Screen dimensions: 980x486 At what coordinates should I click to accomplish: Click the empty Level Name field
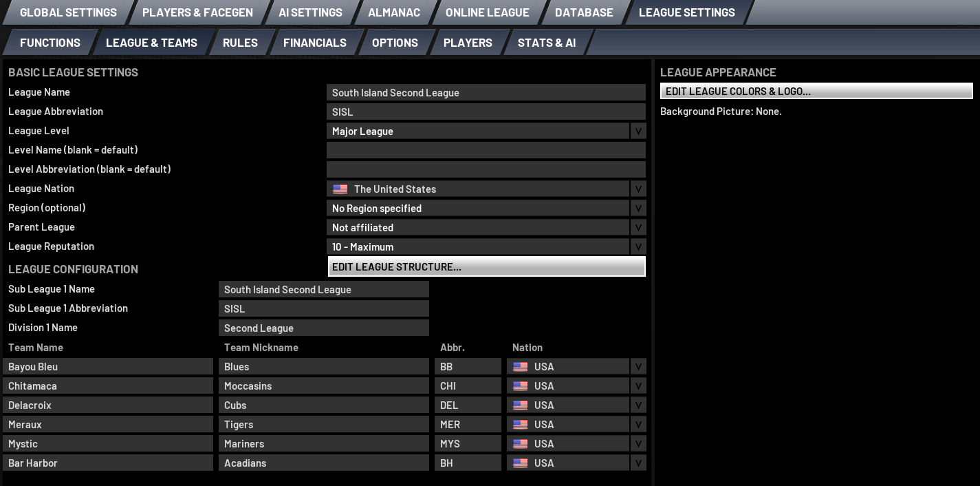[486, 150]
